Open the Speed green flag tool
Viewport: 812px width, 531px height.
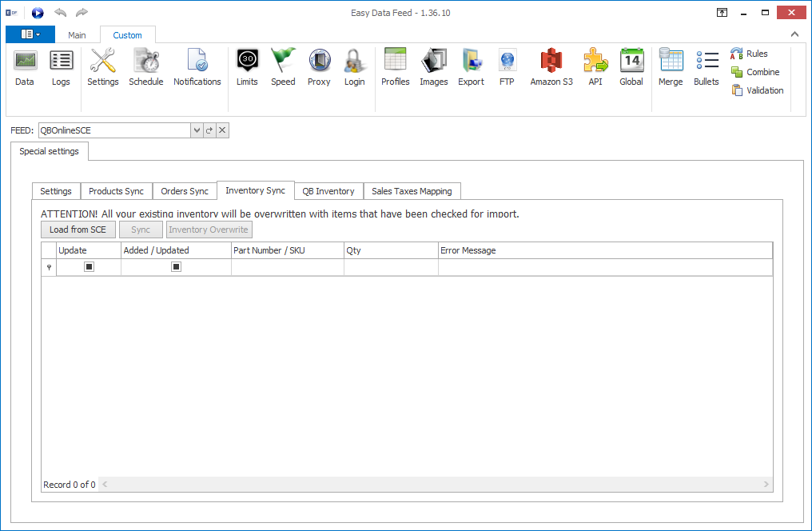[x=283, y=67]
